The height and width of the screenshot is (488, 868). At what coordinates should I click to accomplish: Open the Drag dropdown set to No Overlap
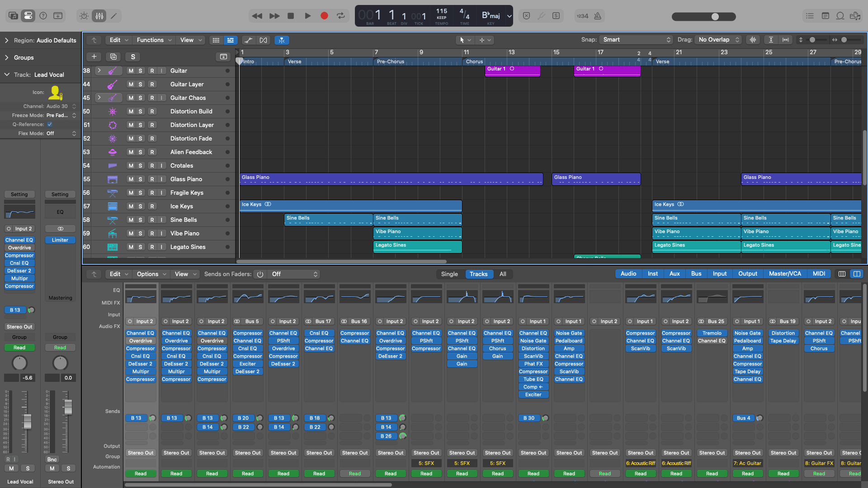click(718, 40)
